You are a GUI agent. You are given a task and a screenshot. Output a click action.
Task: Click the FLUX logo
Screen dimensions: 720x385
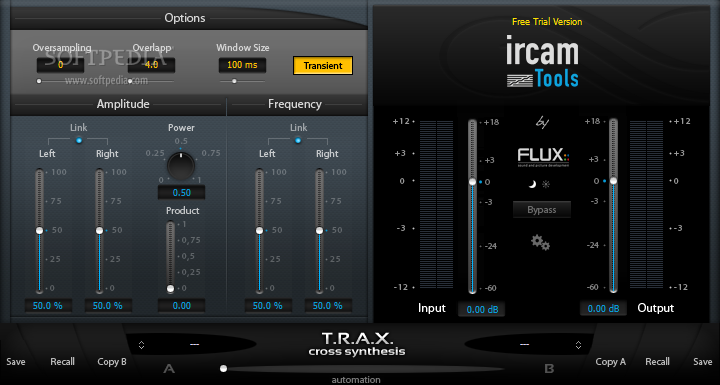coord(544,157)
